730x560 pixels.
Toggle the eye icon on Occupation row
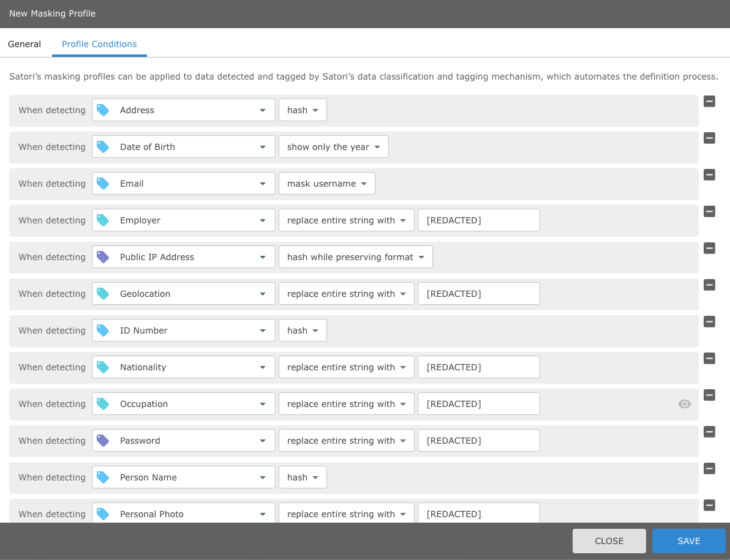point(685,404)
